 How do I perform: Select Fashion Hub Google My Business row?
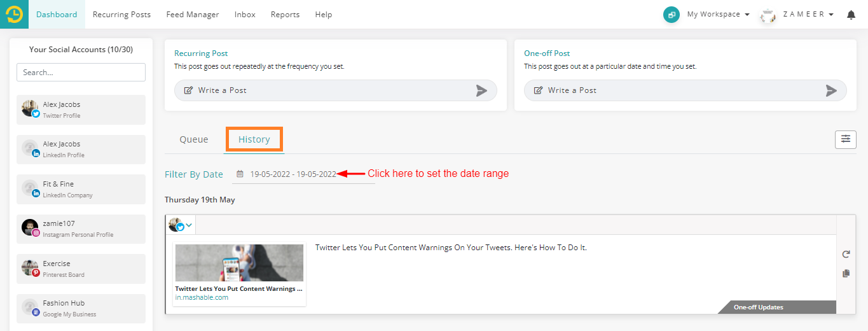pos(81,308)
